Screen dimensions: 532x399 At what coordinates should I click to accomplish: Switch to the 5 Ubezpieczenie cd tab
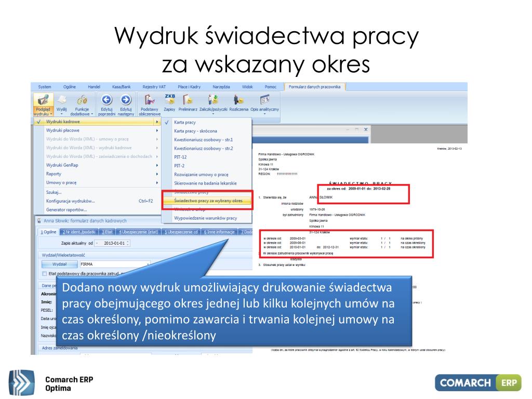click(x=181, y=232)
